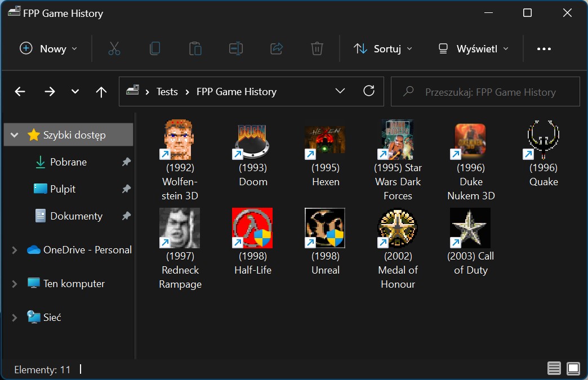
Task: Open the address bar history dropdown
Action: pos(340,91)
